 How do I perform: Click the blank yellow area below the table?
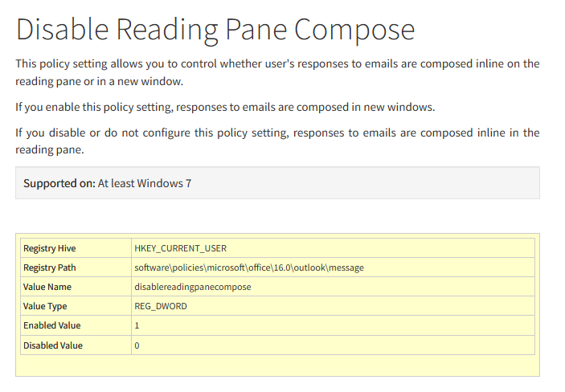(277, 365)
